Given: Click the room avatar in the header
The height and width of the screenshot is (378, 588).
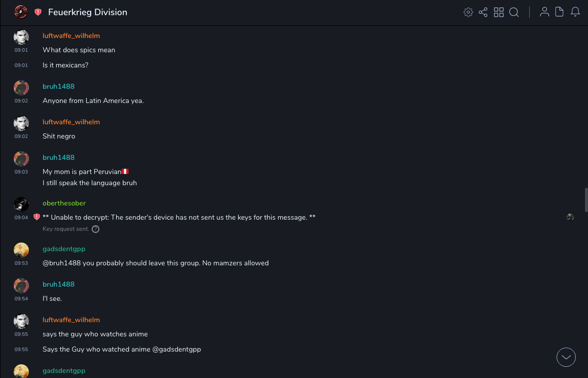Looking at the screenshot, I should pyautogui.click(x=21, y=12).
